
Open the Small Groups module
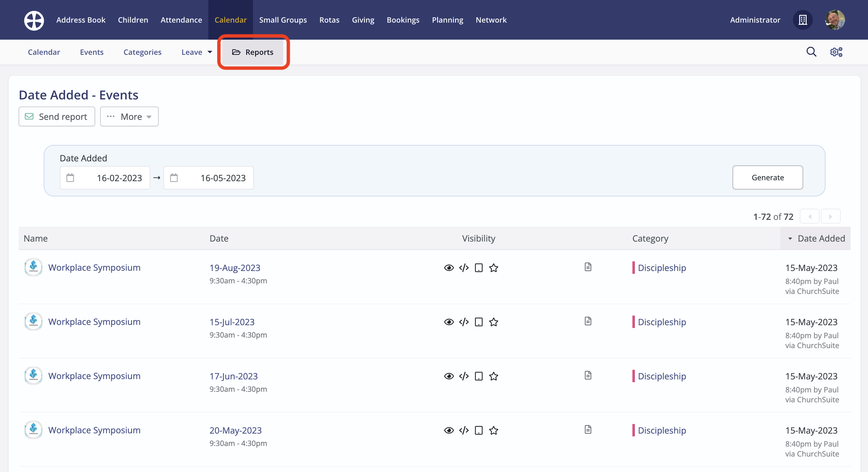[283, 20]
